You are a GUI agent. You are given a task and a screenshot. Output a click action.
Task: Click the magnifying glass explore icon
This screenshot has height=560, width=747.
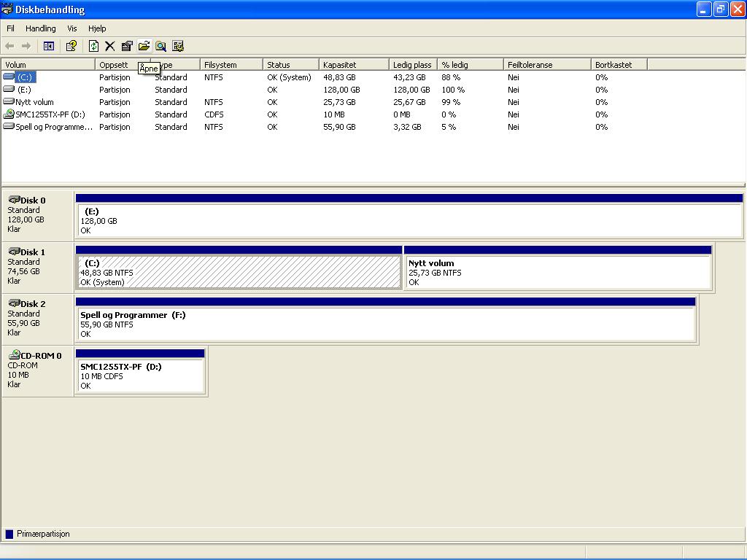(x=160, y=46)
